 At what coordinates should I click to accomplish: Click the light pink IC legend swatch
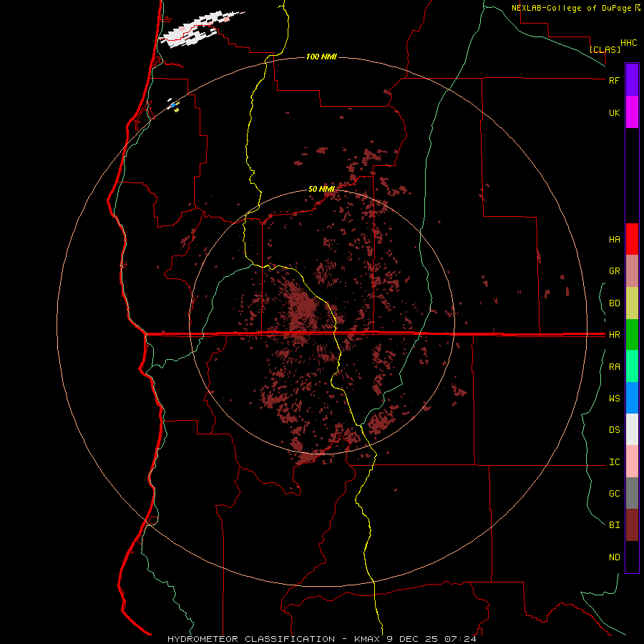tap(632, 462)
